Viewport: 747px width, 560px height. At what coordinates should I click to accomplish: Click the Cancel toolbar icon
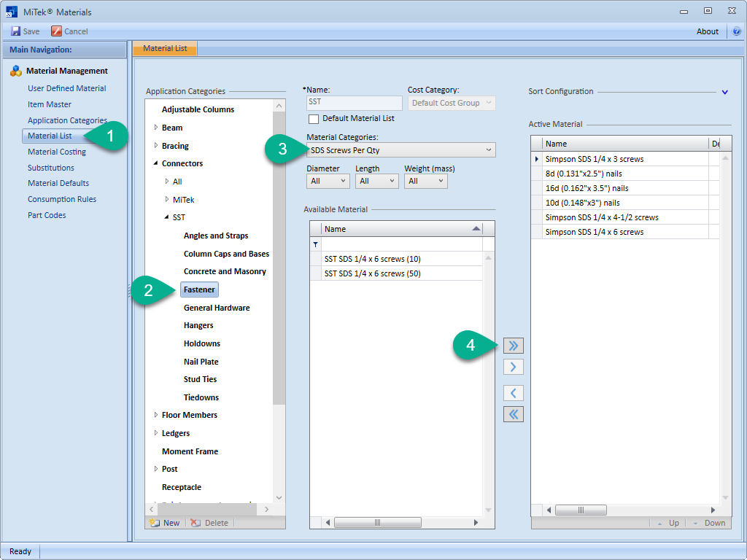tap(57, 31)
